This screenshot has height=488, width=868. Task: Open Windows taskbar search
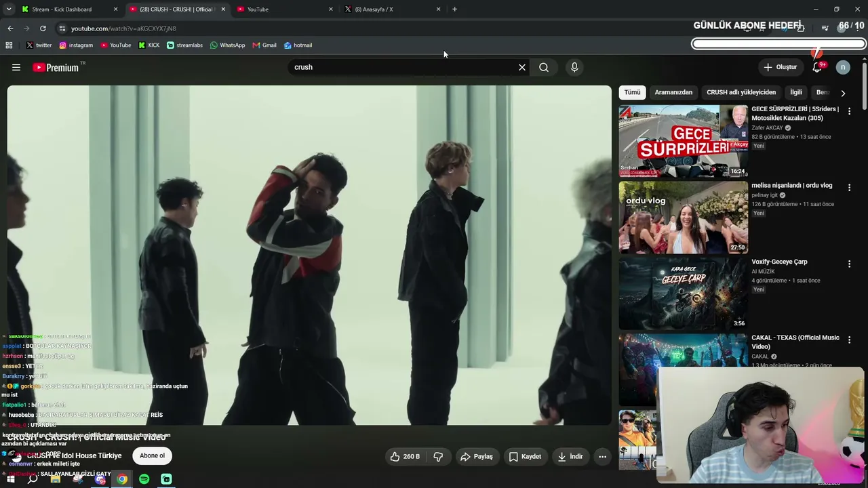click(x=33, y=479)
